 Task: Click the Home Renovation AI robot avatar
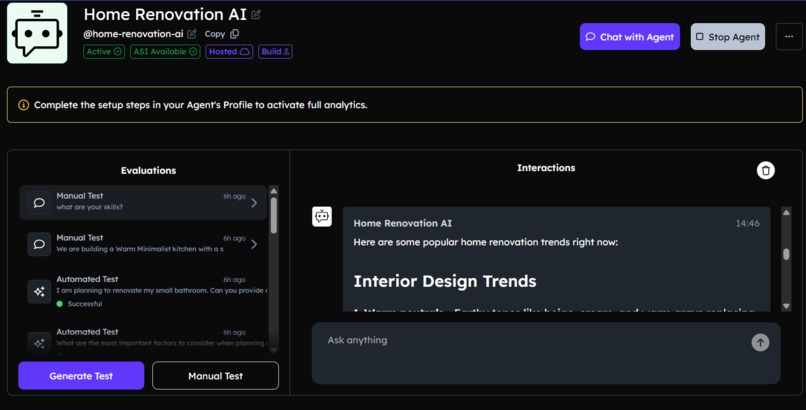pos(37,33)
